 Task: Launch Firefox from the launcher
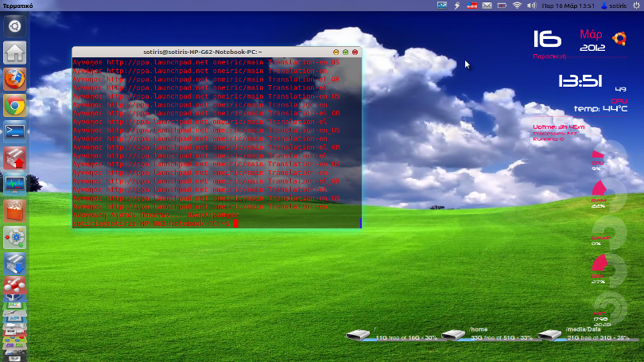(15, 79)
